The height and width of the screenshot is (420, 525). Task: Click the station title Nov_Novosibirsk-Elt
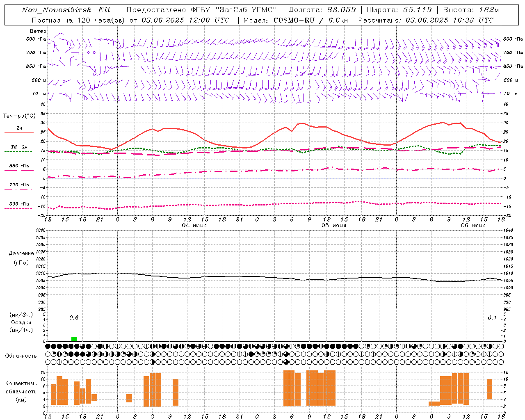point(66,10)
